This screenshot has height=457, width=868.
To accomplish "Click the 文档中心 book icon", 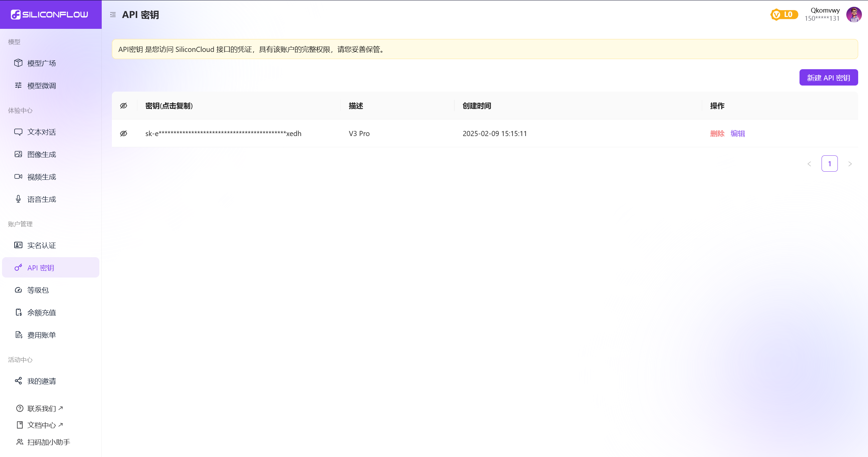I will [20, 425].
